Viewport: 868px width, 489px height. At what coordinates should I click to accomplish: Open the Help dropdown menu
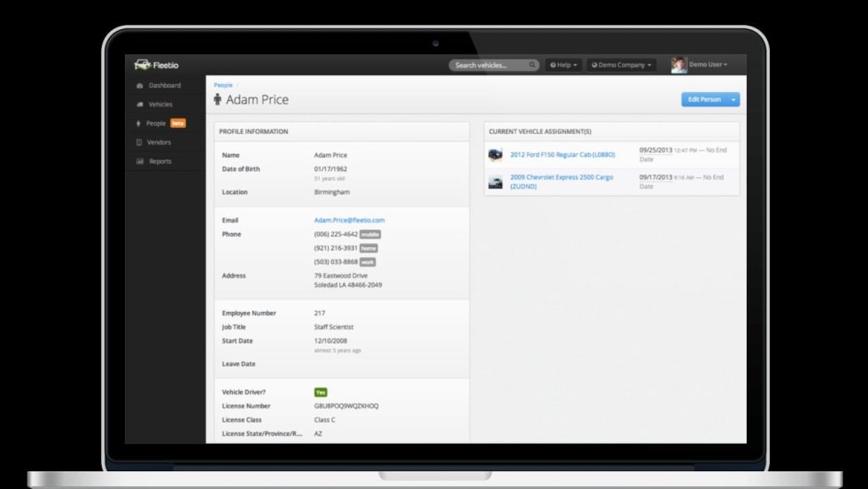(x=563, y=65)
